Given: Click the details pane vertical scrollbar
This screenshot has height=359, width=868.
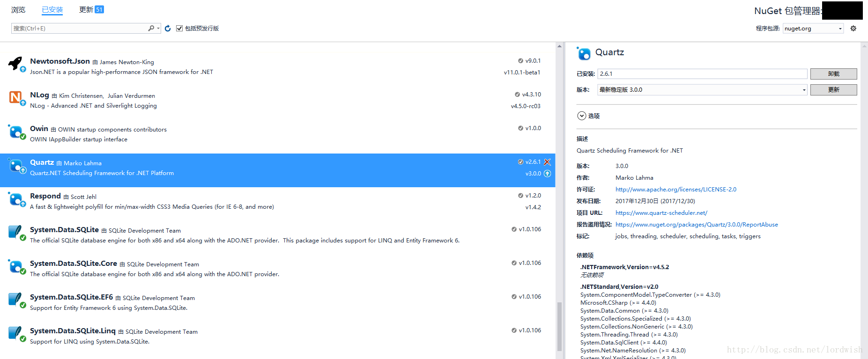Looking at the screenshot, I should [864, 201].
